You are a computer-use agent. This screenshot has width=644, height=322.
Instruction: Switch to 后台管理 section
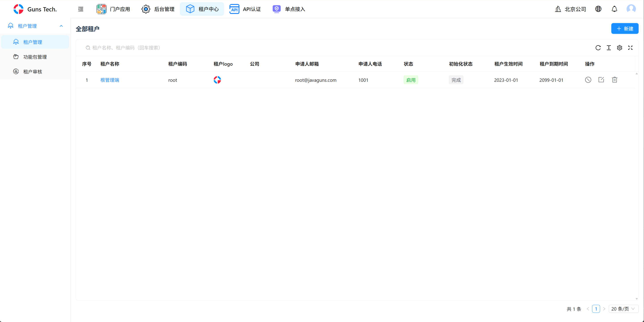point(158,9)
